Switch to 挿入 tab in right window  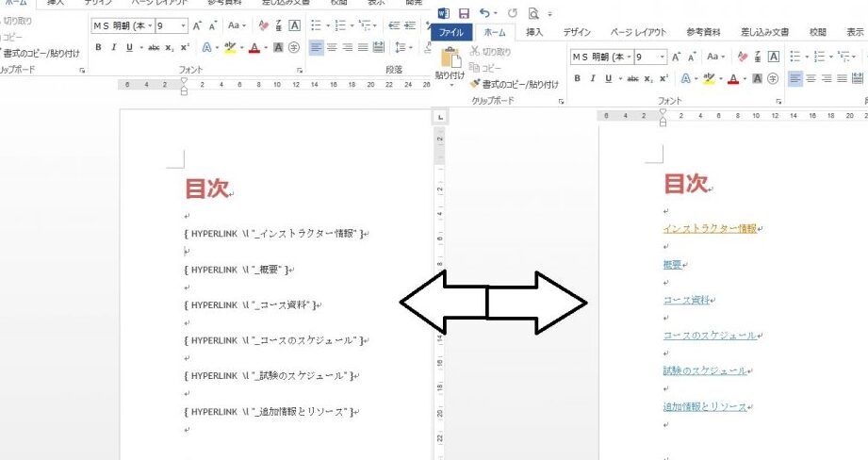coord(534,32)
